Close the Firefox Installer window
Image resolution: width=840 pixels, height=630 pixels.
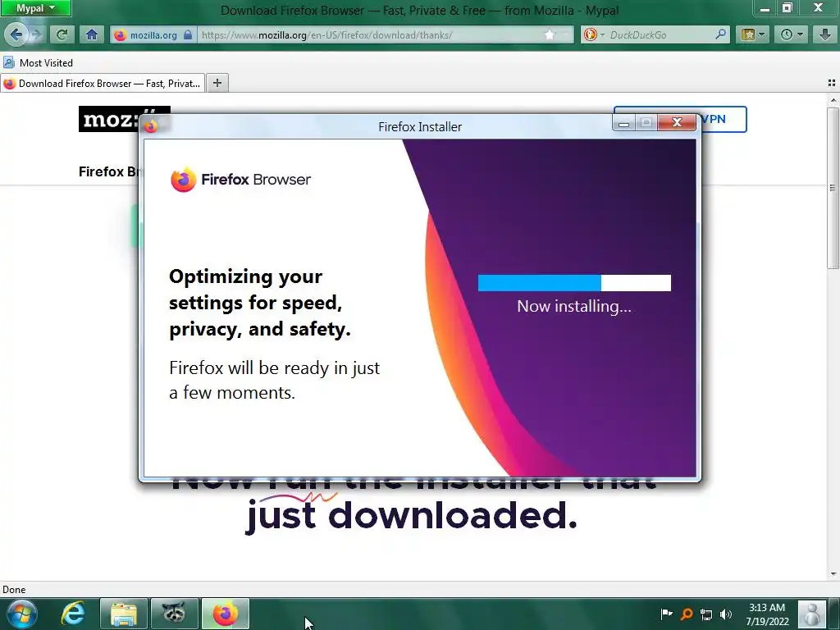677,123
